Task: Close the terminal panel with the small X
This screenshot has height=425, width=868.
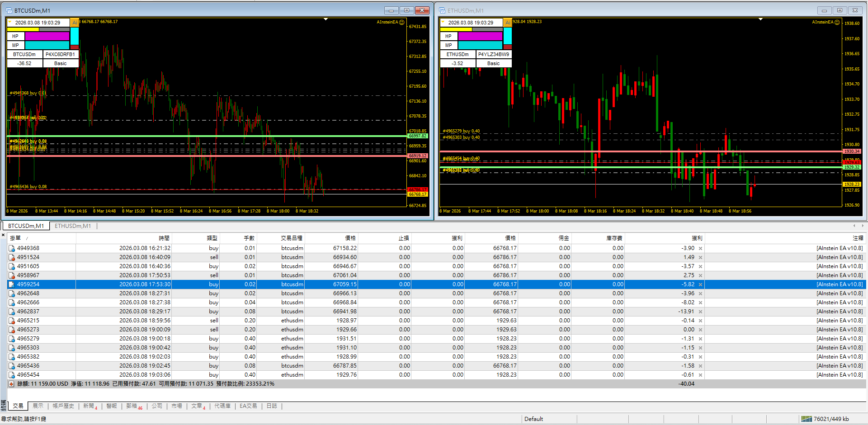Action: [x=3, y=235]
